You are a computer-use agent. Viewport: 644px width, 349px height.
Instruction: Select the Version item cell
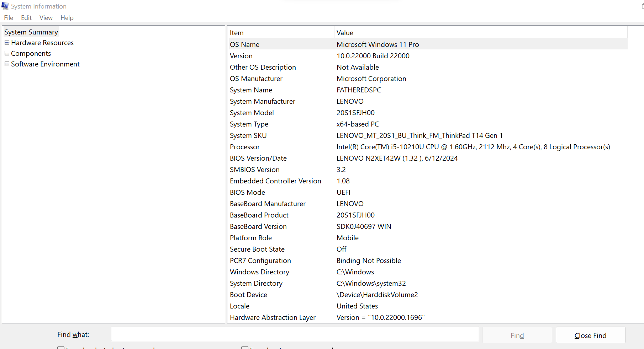pyautogui.click(x=241, y=56)
